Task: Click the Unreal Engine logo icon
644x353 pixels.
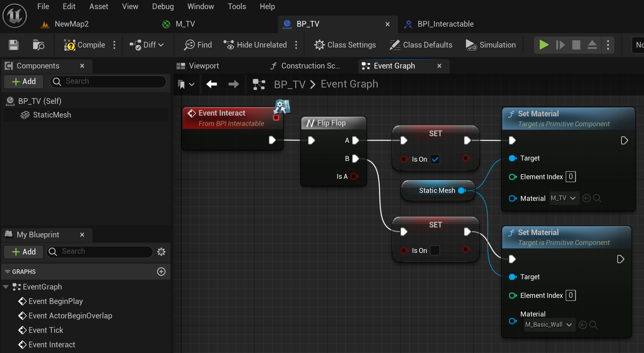Action: (x=15, y=16)
